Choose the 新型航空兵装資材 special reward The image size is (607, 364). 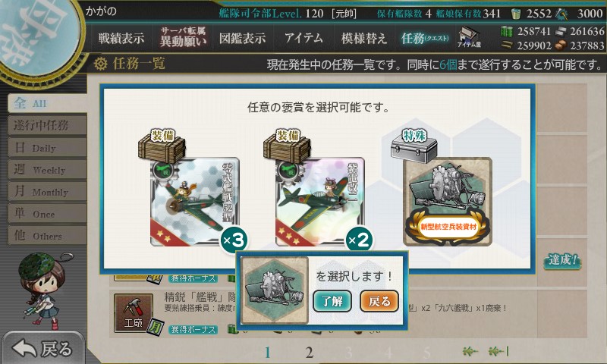coord(448,202)
